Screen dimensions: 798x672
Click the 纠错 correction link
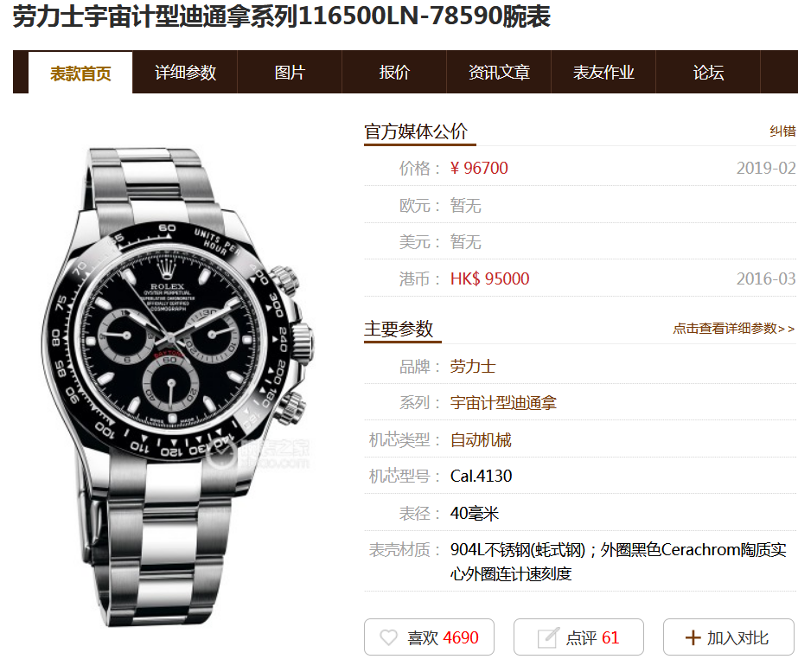(x=782, y=131)
